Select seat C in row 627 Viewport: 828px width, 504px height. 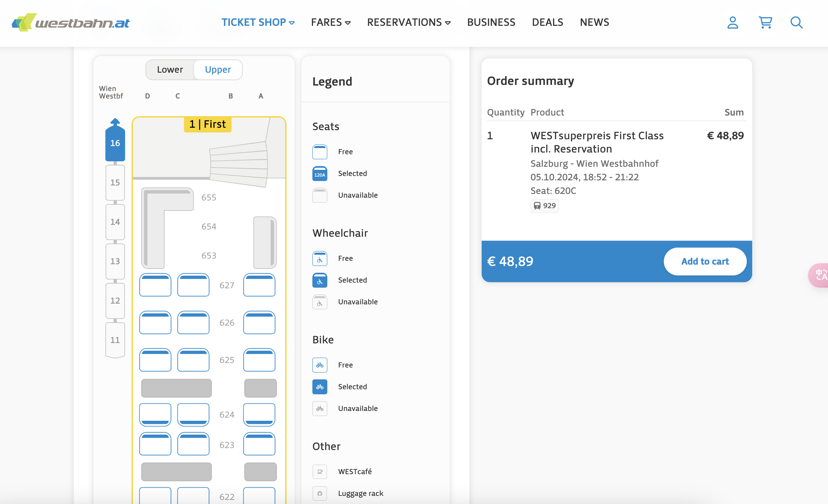pyautogui.click(x=193, y=285)
